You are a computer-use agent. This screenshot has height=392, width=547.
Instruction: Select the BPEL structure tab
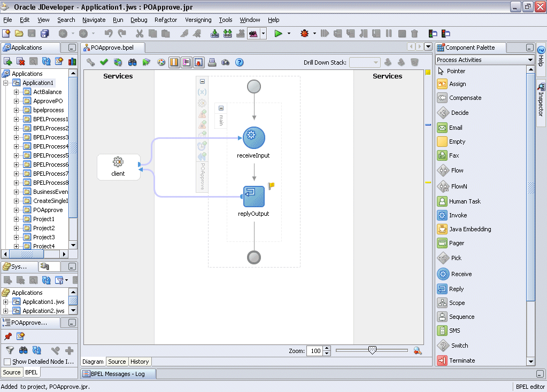pyautogui.click(x=32, y=372)
